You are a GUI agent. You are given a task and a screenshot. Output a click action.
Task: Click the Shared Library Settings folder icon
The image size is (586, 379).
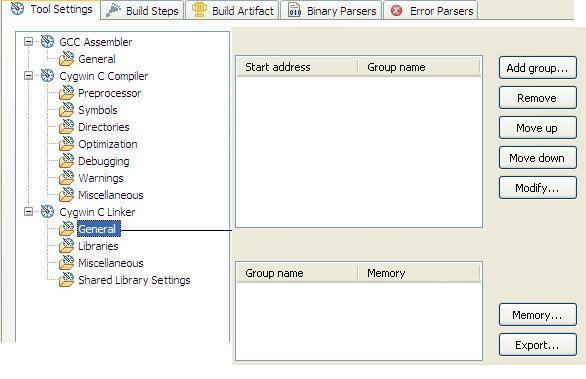pyautogui.click(x=67, y=280)
